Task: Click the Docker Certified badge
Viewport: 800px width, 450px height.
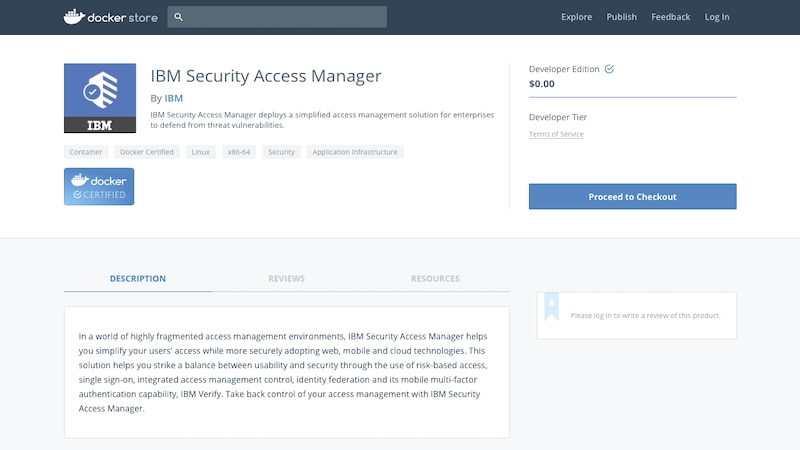Action: [x=99, y=187]
